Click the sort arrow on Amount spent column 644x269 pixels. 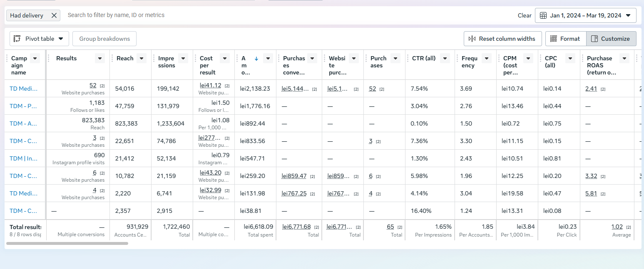point(256,59)
